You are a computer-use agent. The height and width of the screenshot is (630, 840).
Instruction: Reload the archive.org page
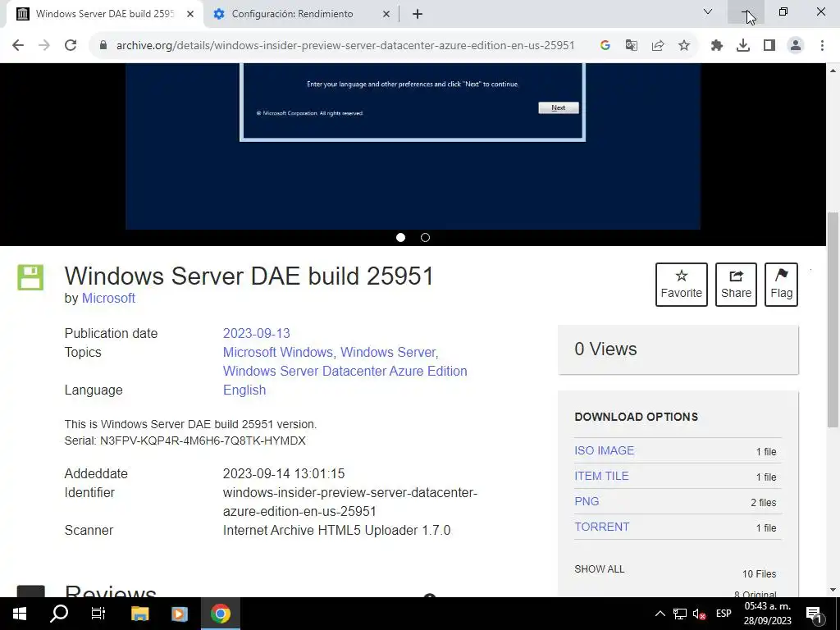(71, 46)
